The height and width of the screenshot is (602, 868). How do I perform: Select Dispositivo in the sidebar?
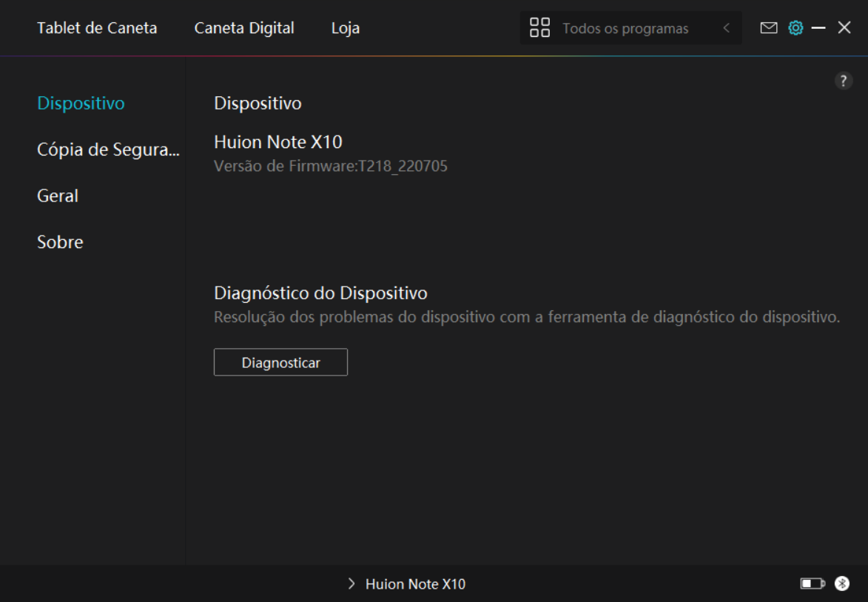[x=81, y=103]
